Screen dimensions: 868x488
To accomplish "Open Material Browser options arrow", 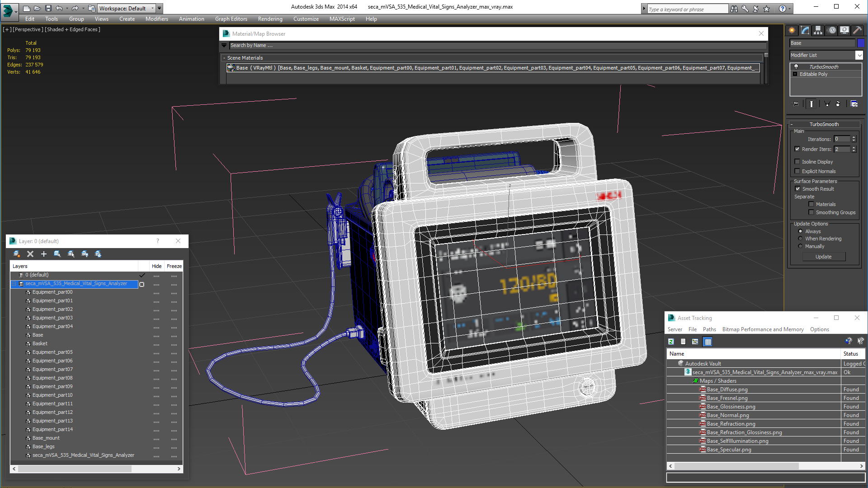I will point(224,45).
